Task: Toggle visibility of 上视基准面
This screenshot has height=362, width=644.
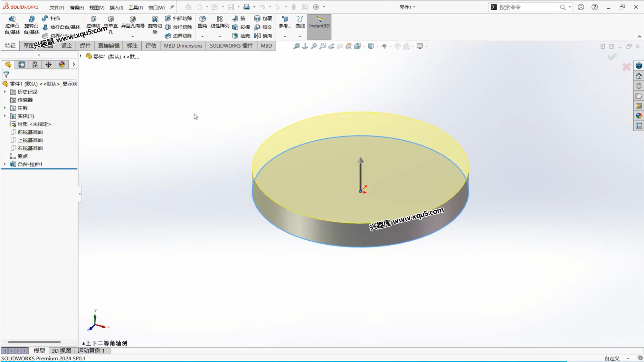Action: pos(30,140)
